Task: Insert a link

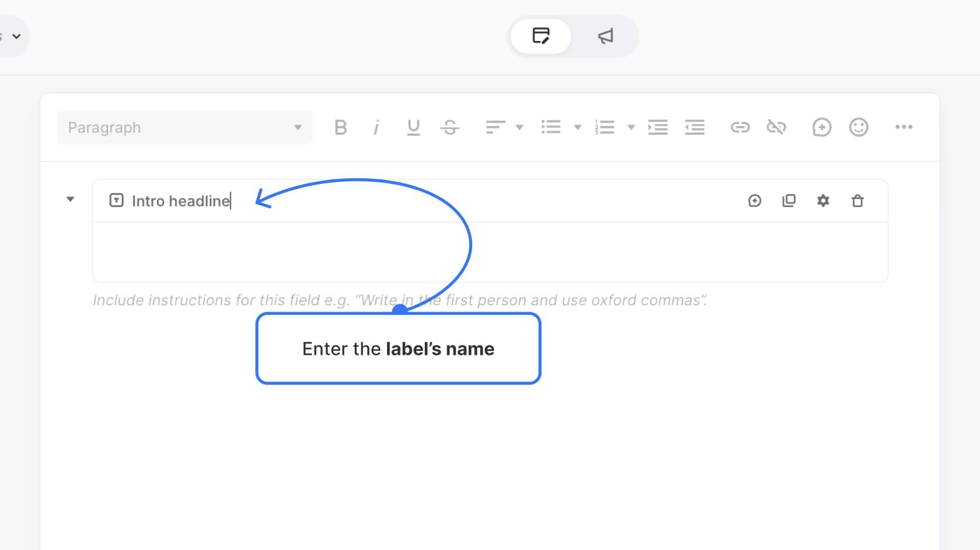Action: pyautogui.click(x=740, y=128)
